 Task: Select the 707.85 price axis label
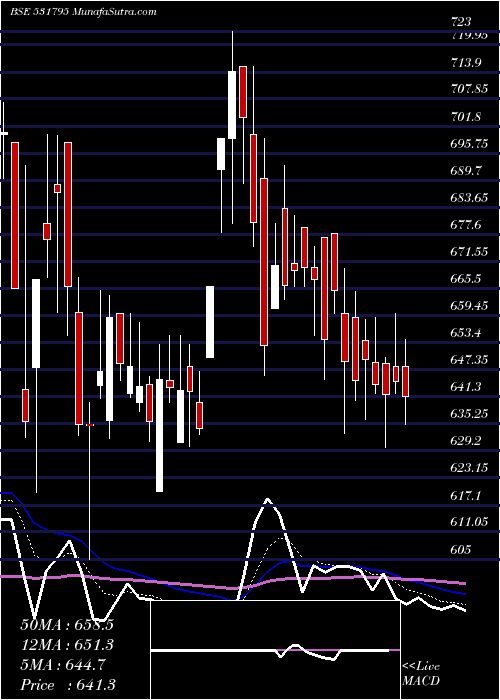467,89
